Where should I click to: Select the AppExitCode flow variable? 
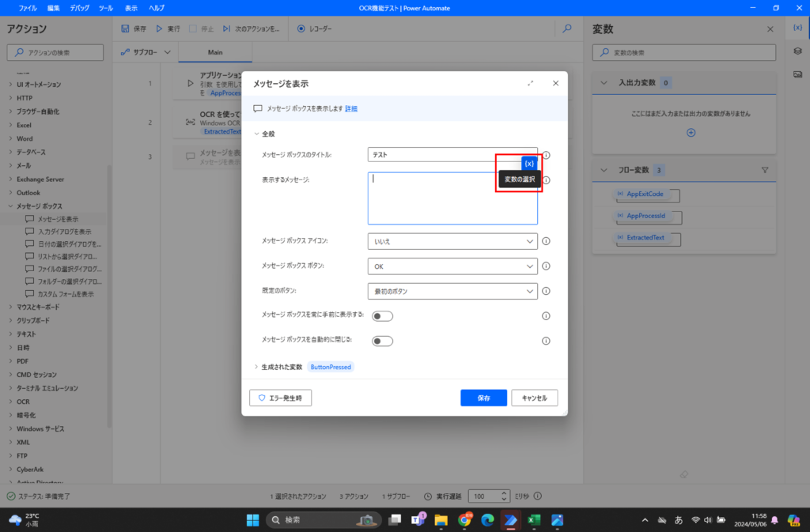(x=645, y=194)
